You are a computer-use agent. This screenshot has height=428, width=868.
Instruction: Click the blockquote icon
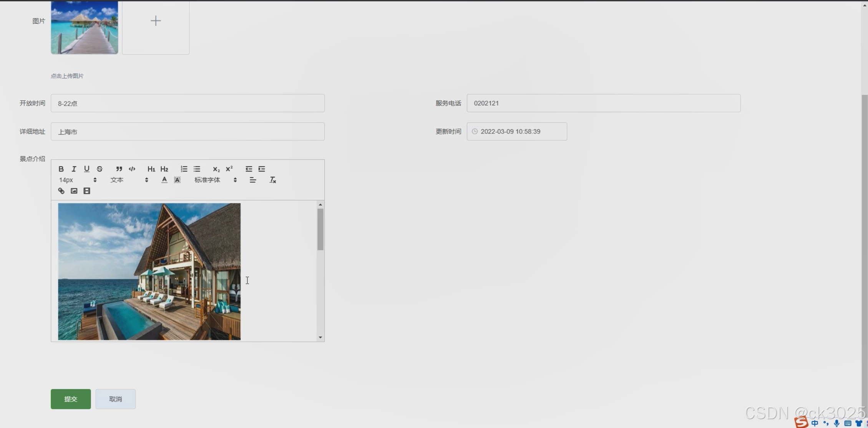pos(119,169)
